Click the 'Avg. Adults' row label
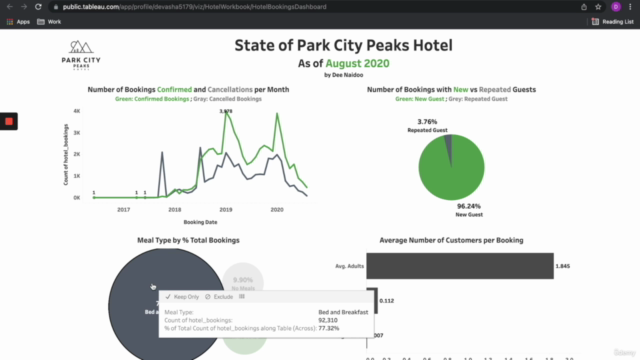640x360 pixels. [x=349, y=266]
